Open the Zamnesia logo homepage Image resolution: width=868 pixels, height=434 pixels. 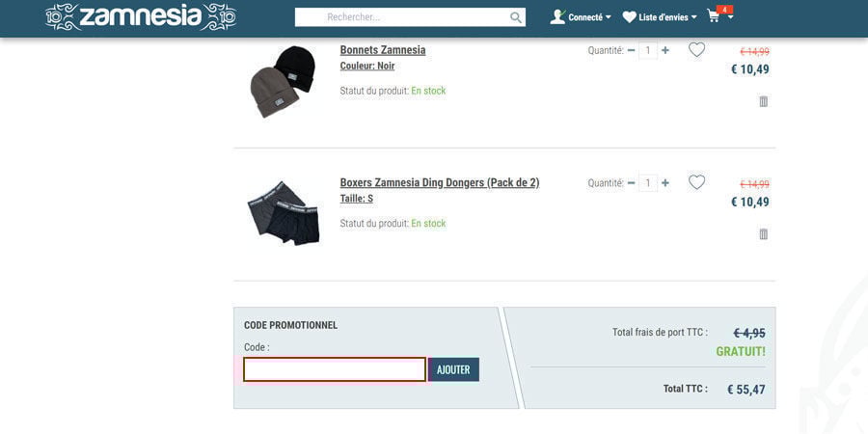pos(141,16)
